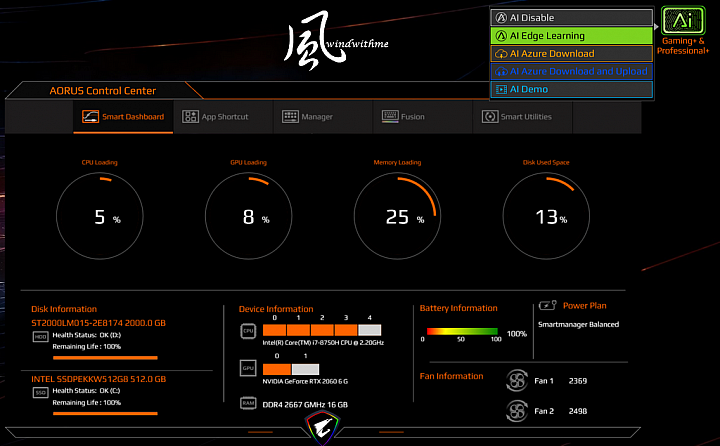Viewport: 720px width, 446px height.
Task: Click Fan 1 speed value 2369
Action: (578, 381)
